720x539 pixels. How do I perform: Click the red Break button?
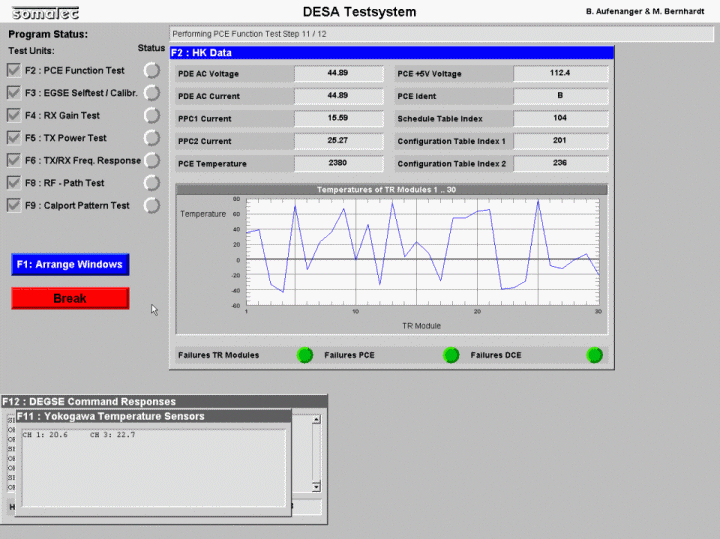point(70,298)
